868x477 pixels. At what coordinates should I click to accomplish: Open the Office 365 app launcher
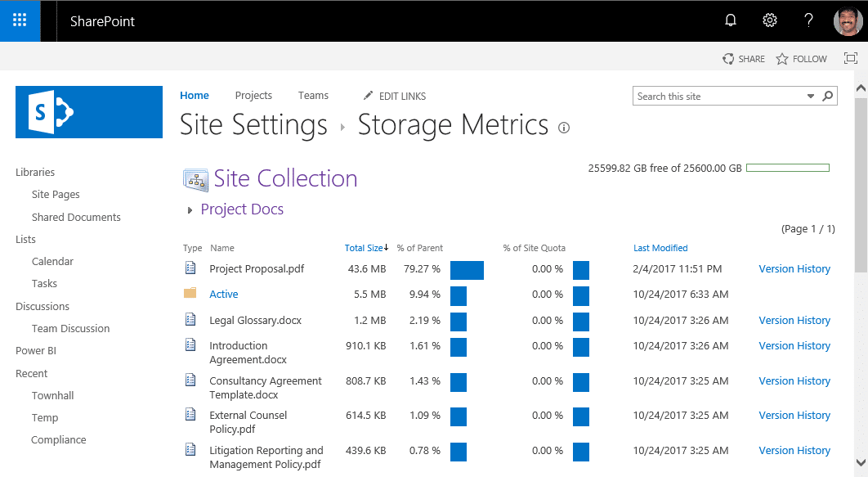(20, 20)
